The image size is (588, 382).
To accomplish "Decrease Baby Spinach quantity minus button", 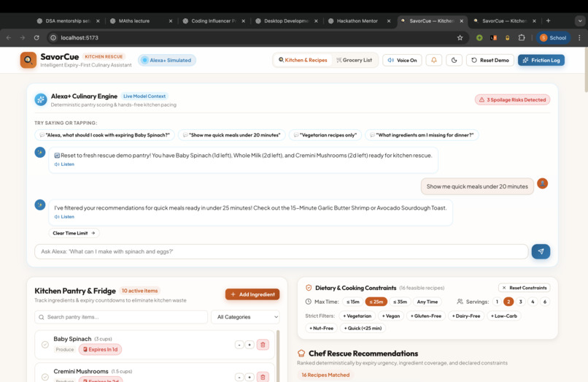I will [239, 345].
